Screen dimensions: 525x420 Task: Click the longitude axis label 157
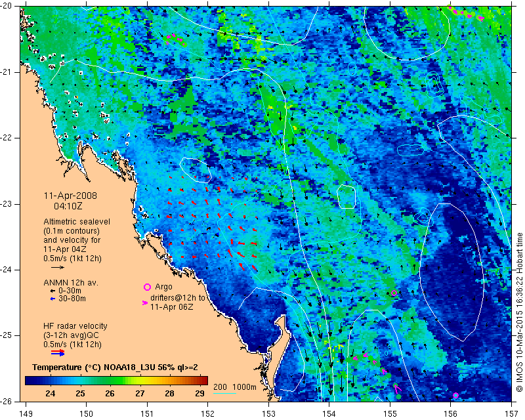[x=512, y=413]
